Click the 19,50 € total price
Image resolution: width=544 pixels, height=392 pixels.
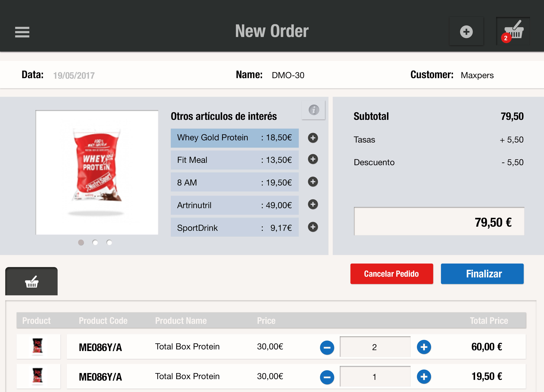point(487,376)
